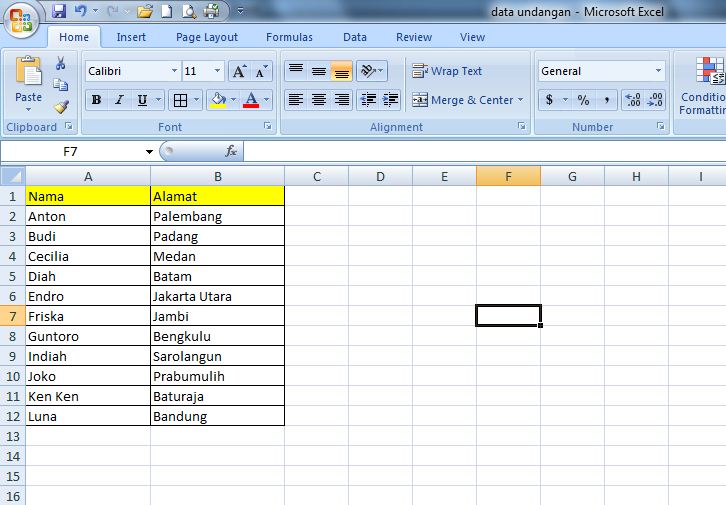The height and width of the screenshot is (505, 726).
Task: Decrease decimal places
Action: (x=655, y=100)
